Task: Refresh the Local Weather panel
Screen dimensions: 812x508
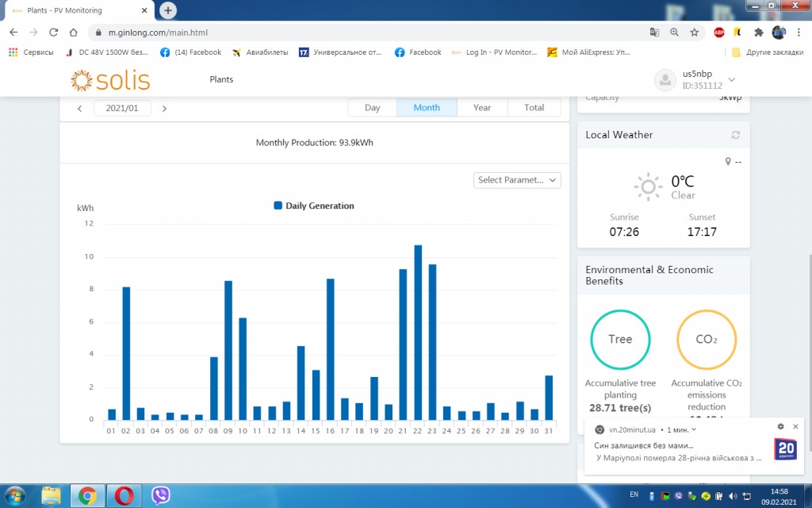Action: [x=735, y=135]
